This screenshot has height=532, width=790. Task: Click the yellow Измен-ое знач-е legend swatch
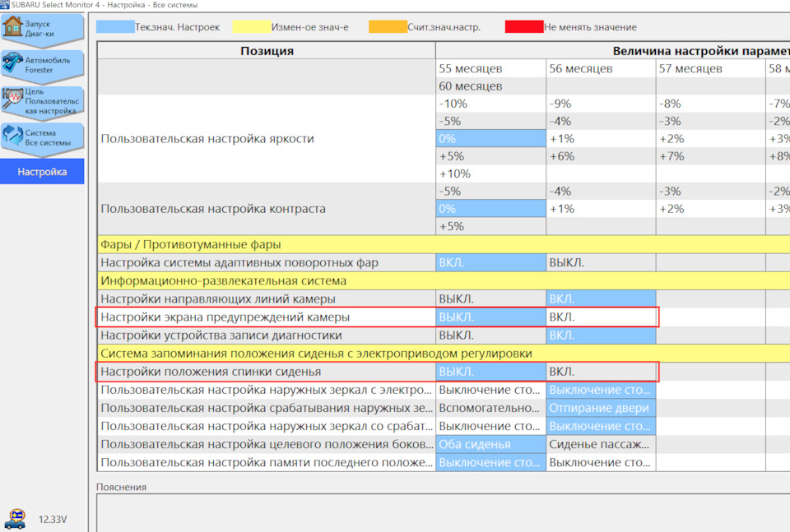click(x=252, y=26)
